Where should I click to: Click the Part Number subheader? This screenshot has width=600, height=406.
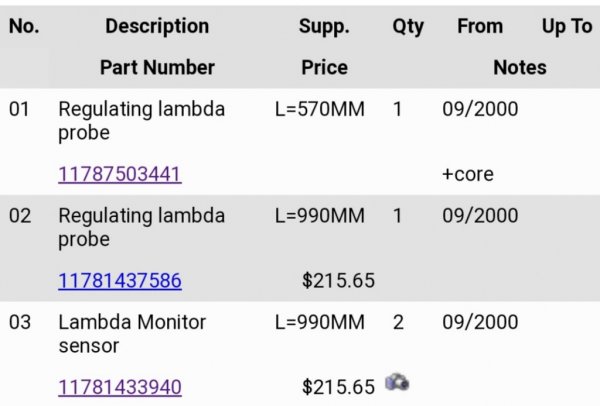pos(157,68)
